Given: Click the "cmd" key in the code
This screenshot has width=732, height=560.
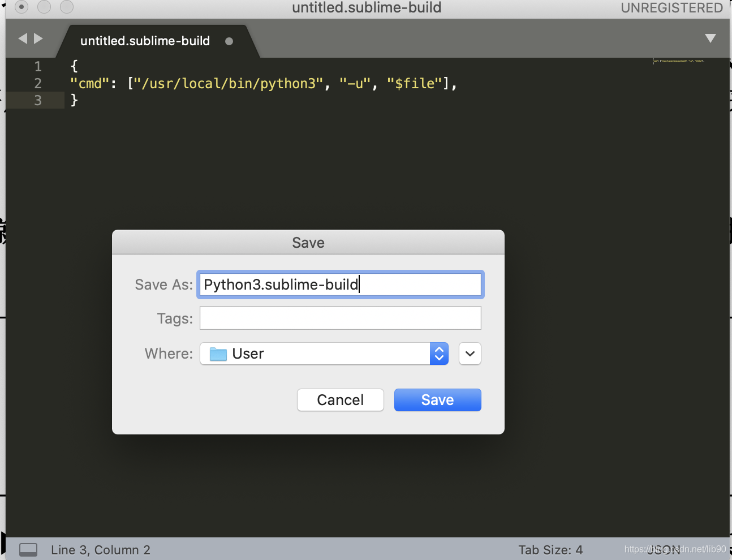Looking at the screenshot, I should [89, 84].
